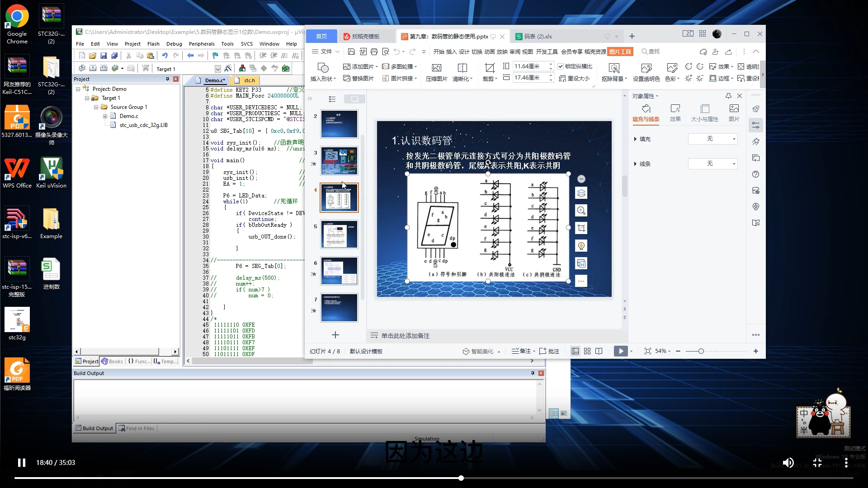Pin the Keil Project panel
868x488 pixels.
167,79
